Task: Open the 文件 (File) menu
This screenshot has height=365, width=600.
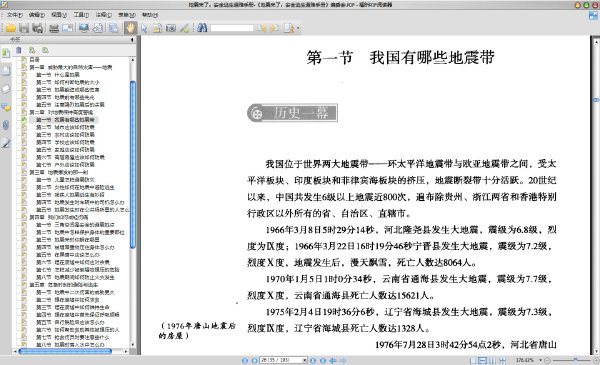Action: click(15, 15)
